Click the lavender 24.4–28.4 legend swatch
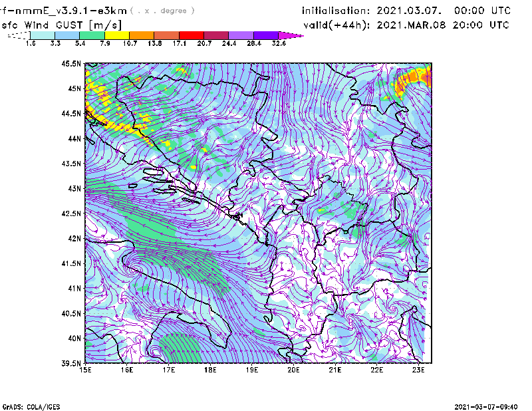Viewport: 532px width, 411px height. (x=241, y=35)
